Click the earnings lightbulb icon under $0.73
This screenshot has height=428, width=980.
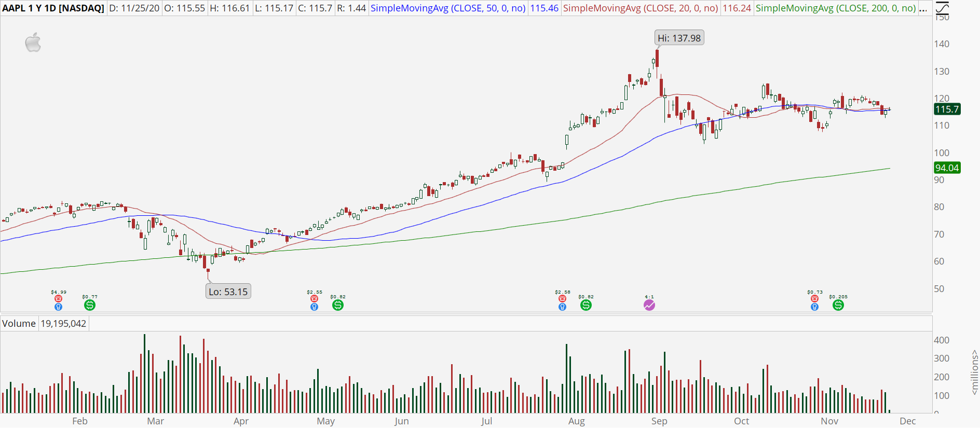coord(814,307)
